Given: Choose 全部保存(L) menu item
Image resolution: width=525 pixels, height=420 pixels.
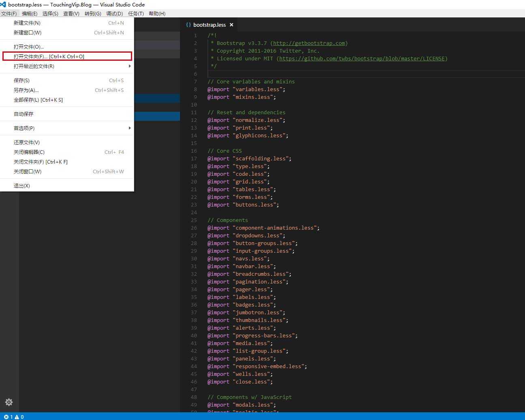Looking at the screenshot, I should pyautogui.click(x=67, y=100).
